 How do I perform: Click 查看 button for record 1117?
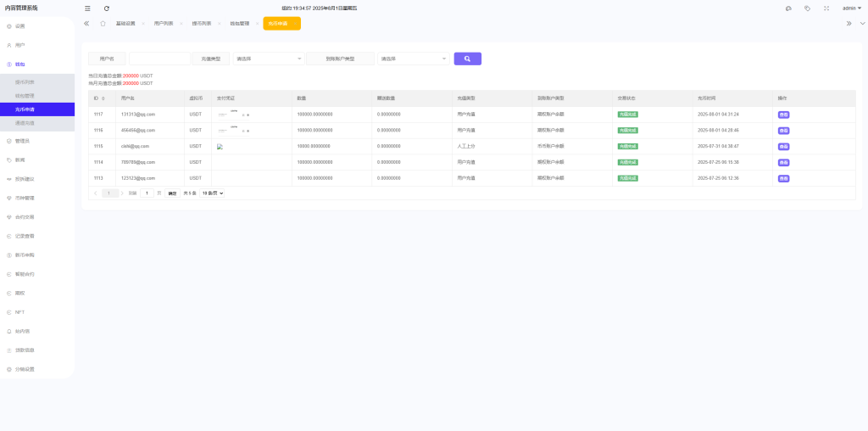783,115
